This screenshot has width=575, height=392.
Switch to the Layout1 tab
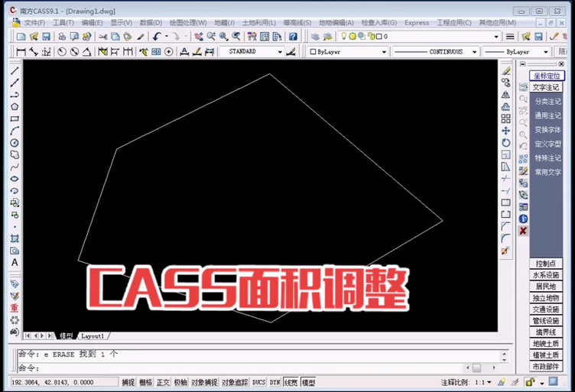point(93,336)
